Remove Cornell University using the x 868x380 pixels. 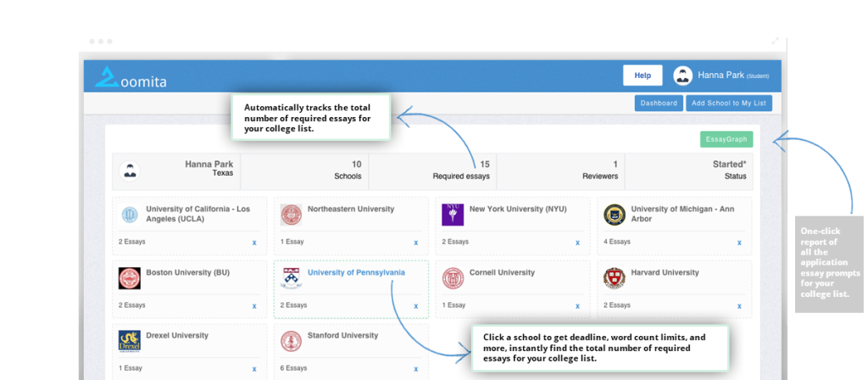577,306
